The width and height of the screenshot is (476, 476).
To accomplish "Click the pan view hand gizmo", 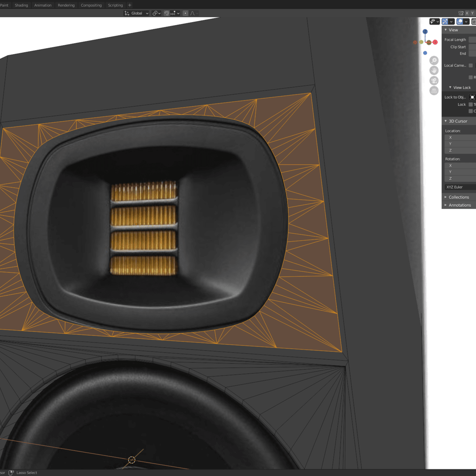I will click(x=434, y=71).
